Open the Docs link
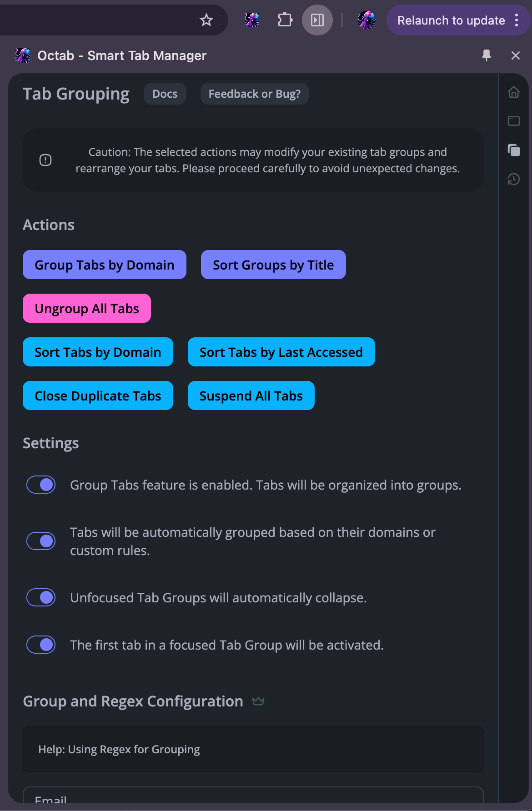Viewport: 532px width, 811px height. click(x=165, y=94)
